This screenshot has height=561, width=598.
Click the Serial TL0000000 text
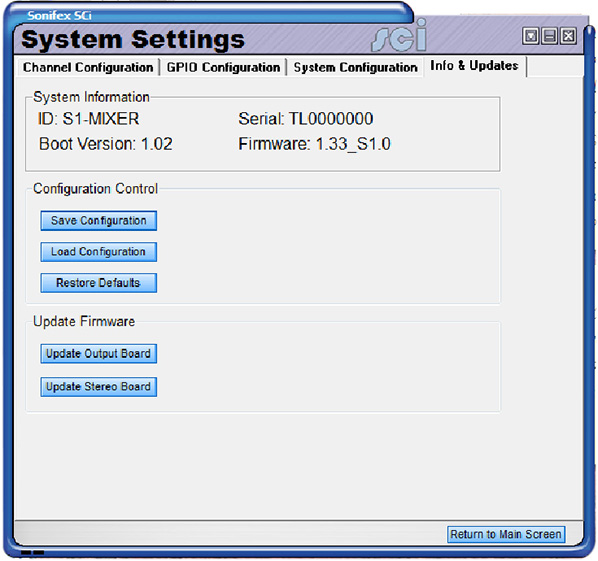306,119
